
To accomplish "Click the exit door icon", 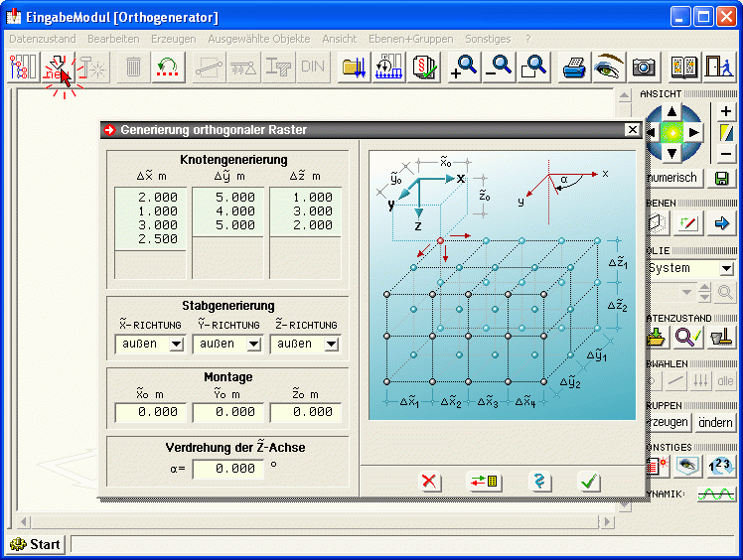I will click(718, 67).
